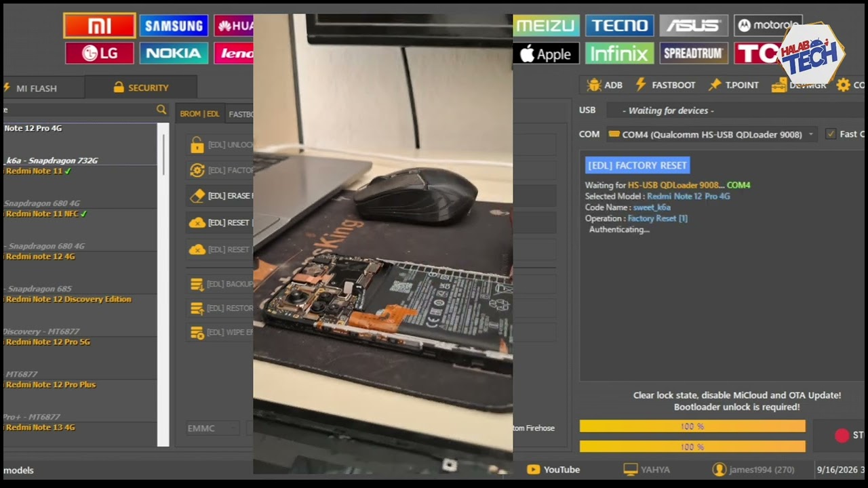
Task: Select the Huawei brand logo
Action: 234,26
